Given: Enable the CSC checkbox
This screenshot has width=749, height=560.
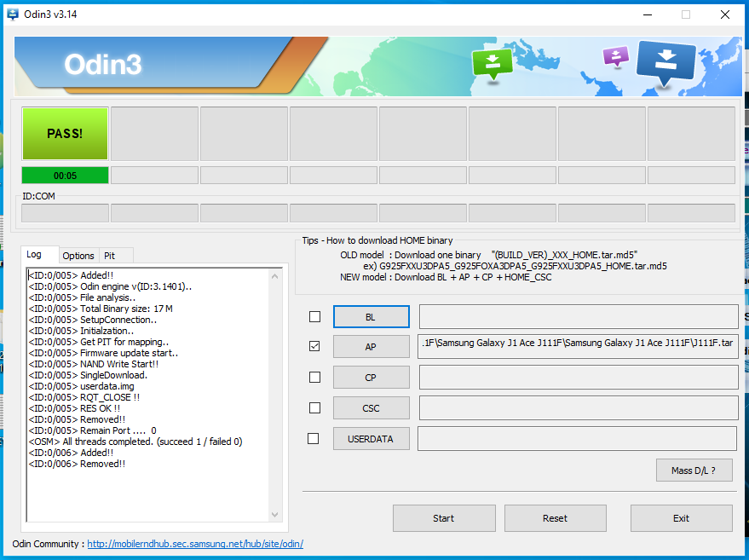Looking at the screenshot, I should [314, 408].
